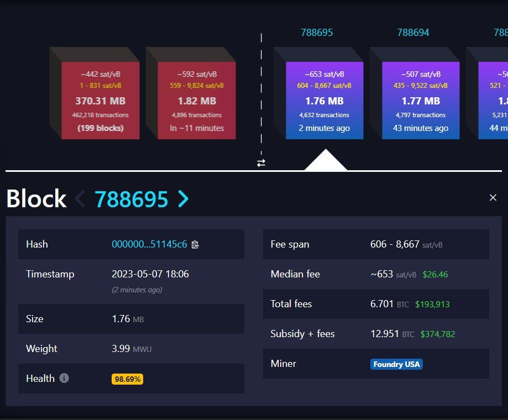Click the ~653 sat/vB median fee value
Viewport: 508px width, 420px height.
point(394,274)
